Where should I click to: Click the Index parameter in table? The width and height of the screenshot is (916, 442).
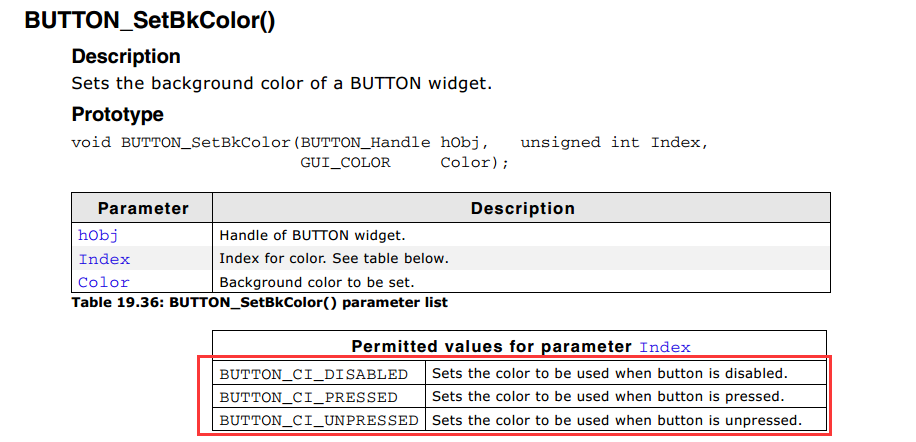click(x=104, y=259)
